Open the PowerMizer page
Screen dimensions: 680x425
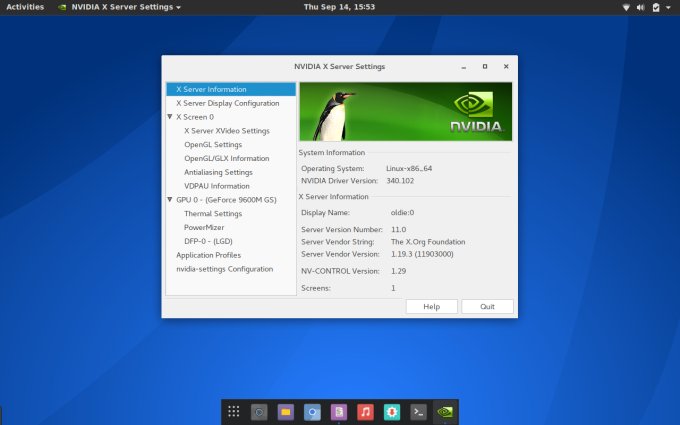click(x=204, y=228)
